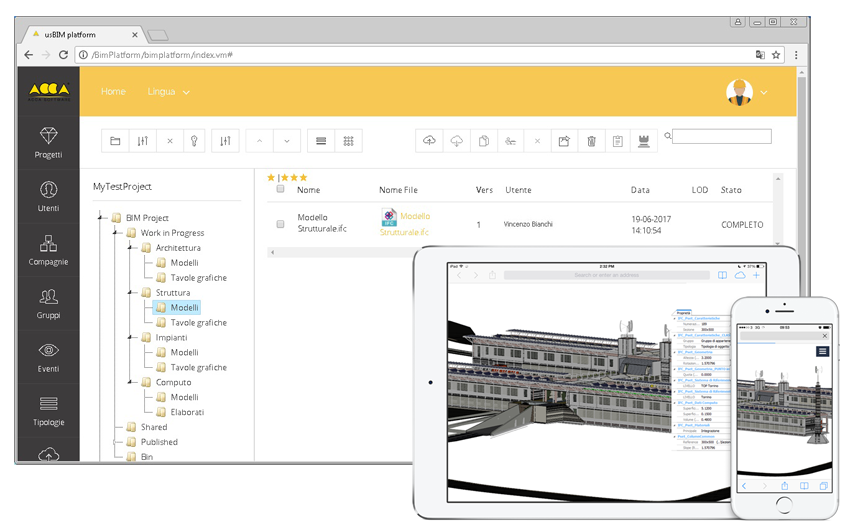Collapse the Struttura tree node

(x=130, y=293)
